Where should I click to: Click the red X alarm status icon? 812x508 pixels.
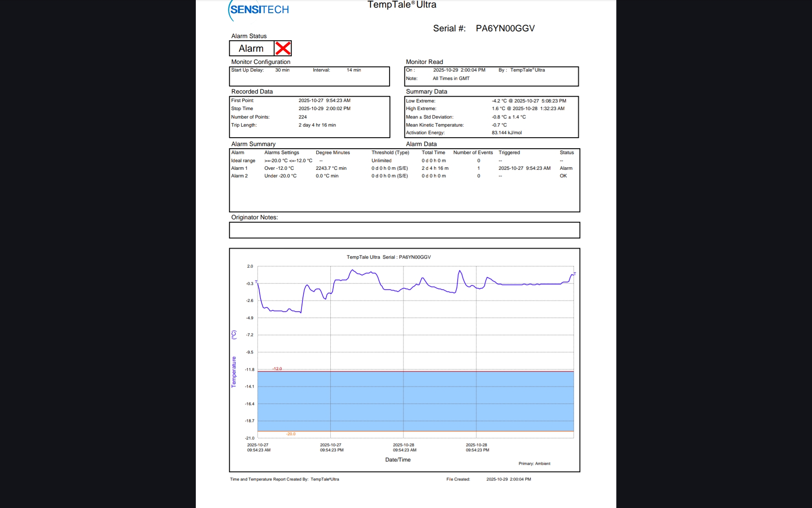coord(283,48)
